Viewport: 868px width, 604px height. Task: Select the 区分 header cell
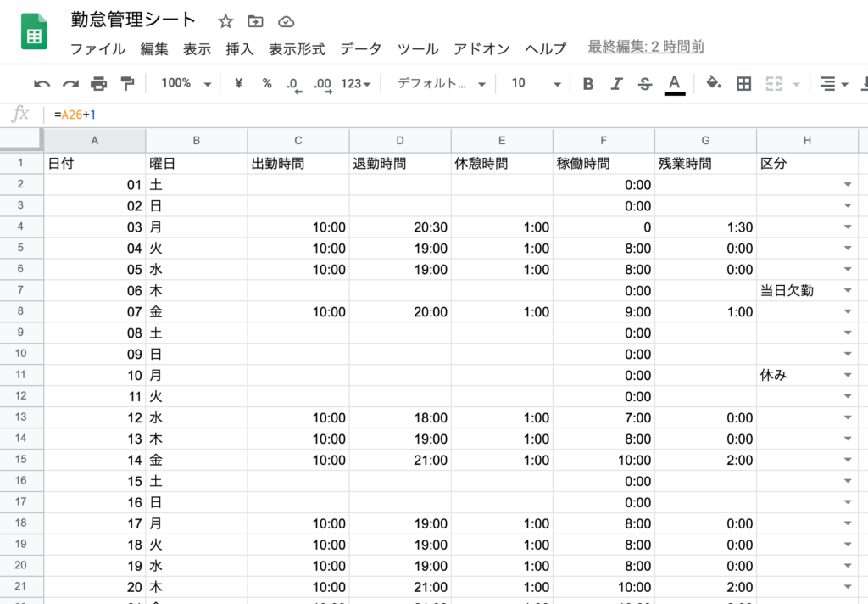click(x=808, y=164)
